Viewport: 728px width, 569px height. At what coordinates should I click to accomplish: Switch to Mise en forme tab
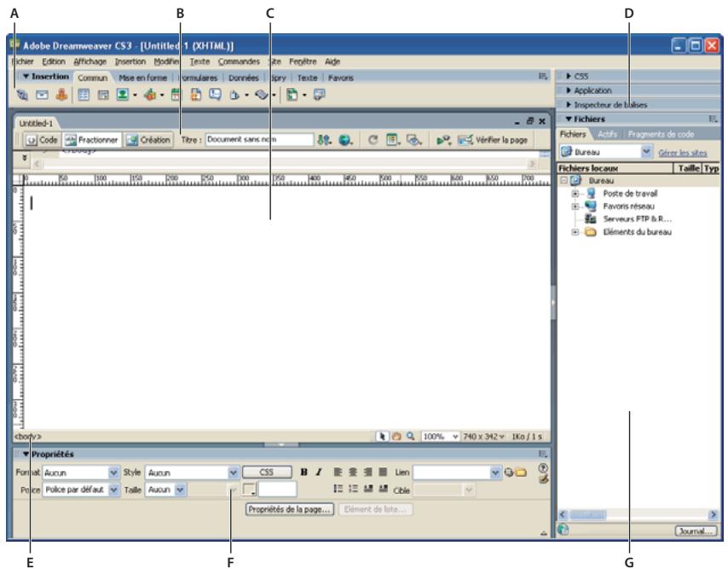coord(142,78)
